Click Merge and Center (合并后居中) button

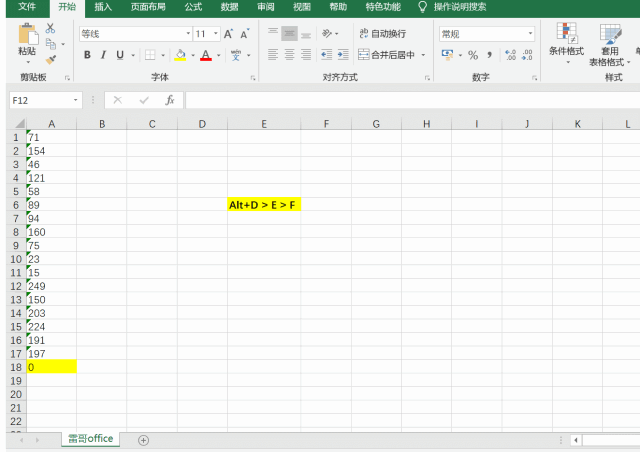tap(391, 55)
